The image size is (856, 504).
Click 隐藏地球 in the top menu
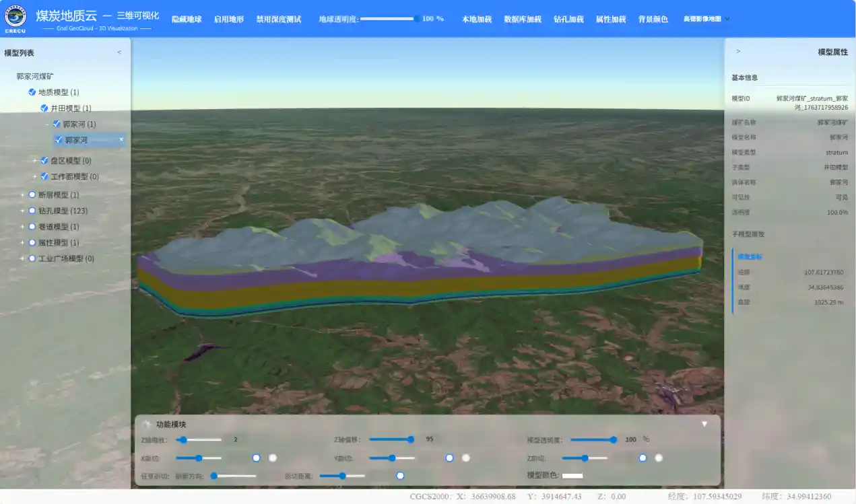pyautogui.click(x=187, y=19)
